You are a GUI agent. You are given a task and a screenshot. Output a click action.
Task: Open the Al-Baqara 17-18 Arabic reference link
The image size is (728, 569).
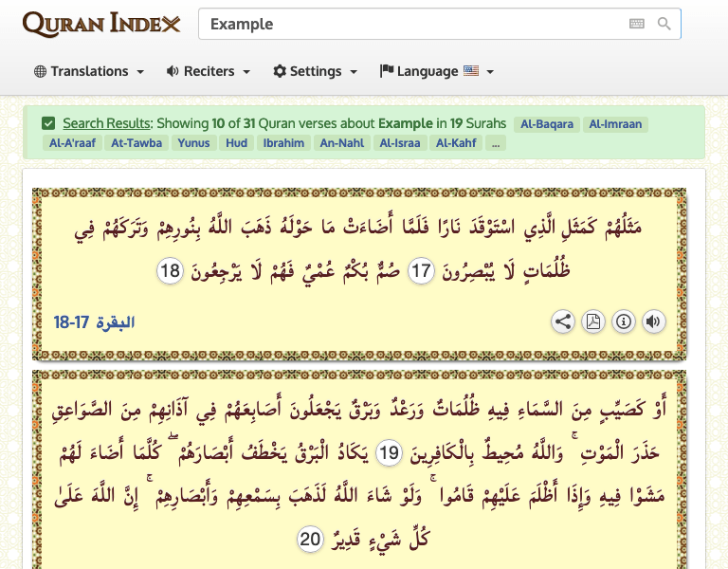(95, 322)
